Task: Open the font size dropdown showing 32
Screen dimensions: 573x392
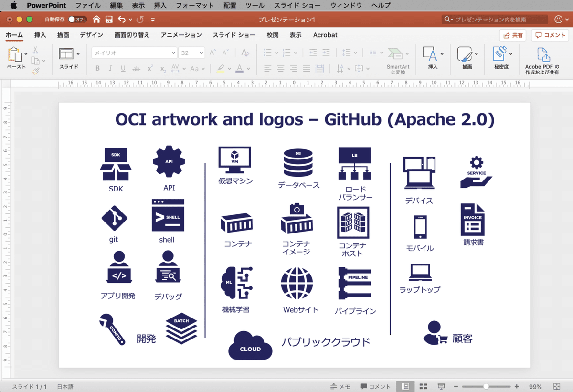Action: click(192, 53)
